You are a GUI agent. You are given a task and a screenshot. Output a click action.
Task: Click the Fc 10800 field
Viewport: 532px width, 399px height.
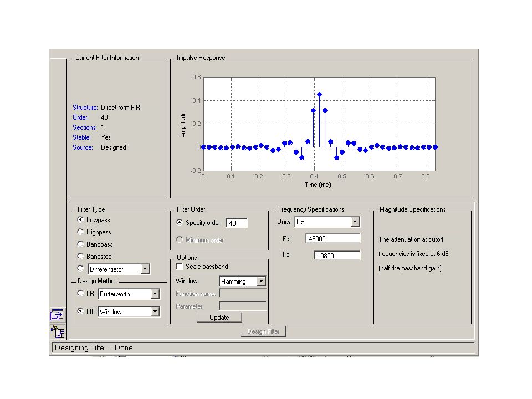point(337,255)
